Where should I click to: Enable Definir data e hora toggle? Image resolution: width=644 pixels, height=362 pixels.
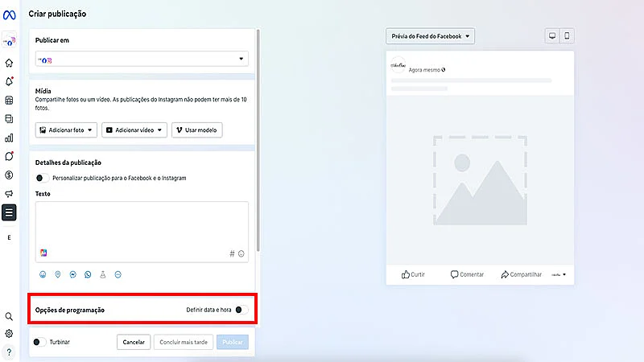242,310
